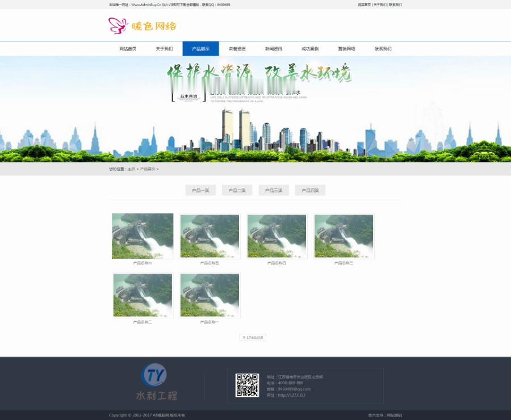The image size is (511, 420).
Task: Open the 关于我们 nav tab
Action: coord(164,49)
